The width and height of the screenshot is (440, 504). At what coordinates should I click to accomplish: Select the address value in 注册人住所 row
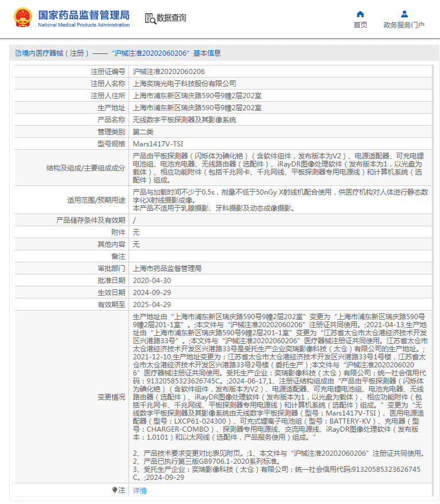coord(197,95)
